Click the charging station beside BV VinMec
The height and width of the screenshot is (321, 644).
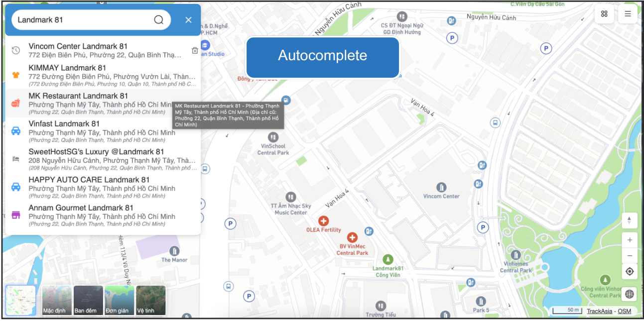tap(369, 231)
